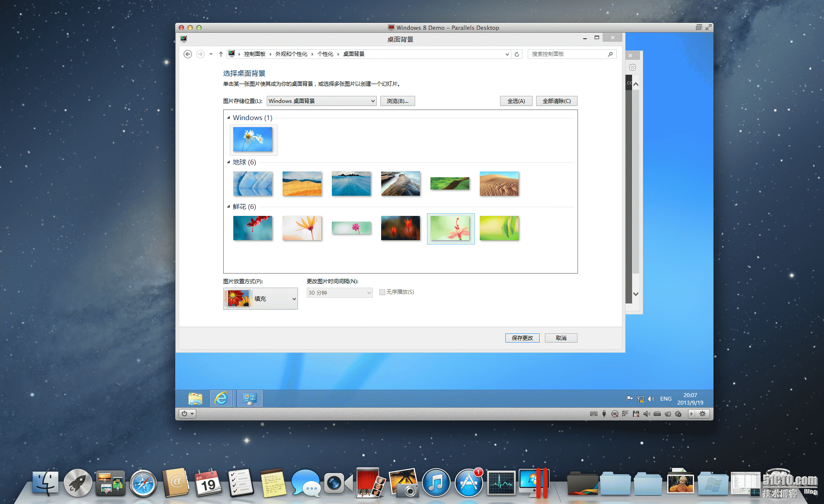824x504 pixels.
Task: Click the 全选(A) select all button
Action: [516, 101]
